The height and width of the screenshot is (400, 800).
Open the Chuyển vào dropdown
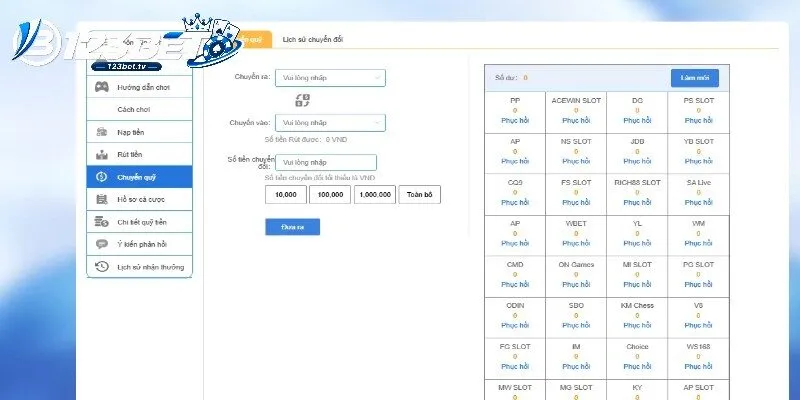coord(330,123)
